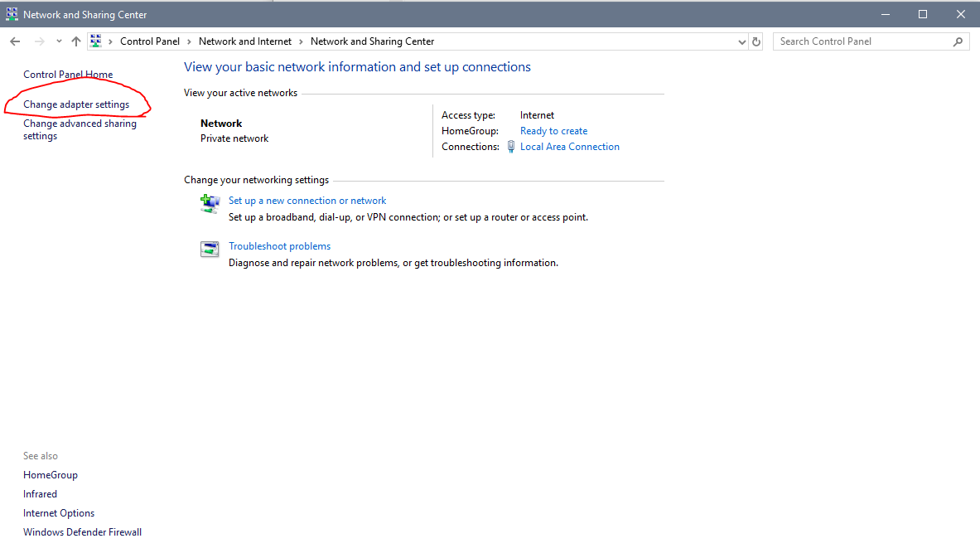This screenshot has width=980, height=553.
Task: Go back with the back arrow
Action: [x=15, y=41]
